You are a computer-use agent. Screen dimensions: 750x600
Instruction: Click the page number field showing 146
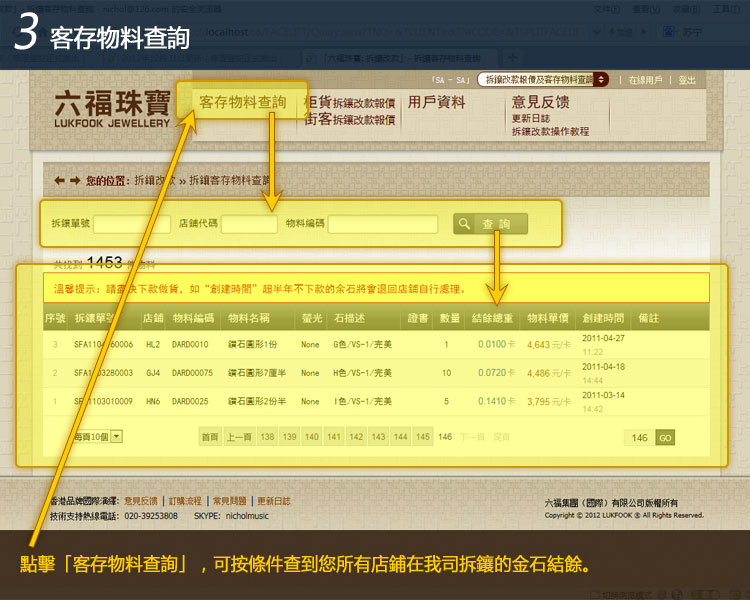640,437
